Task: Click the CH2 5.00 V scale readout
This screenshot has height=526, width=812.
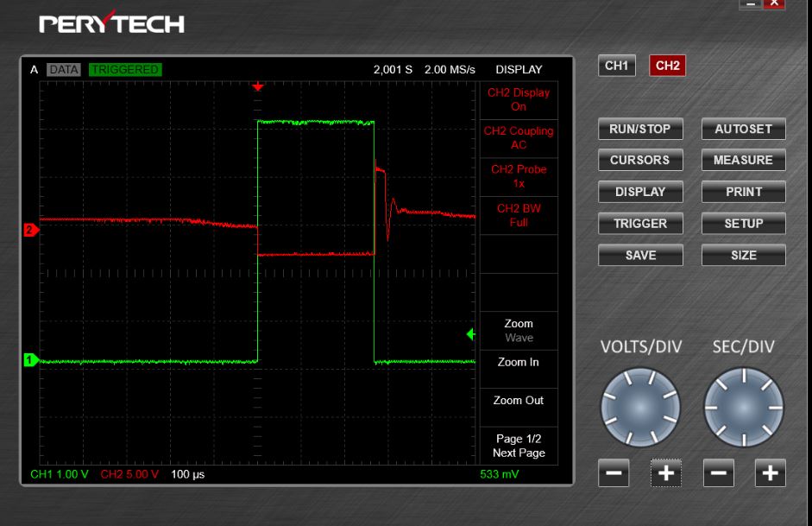Action: tap(129, 474)
